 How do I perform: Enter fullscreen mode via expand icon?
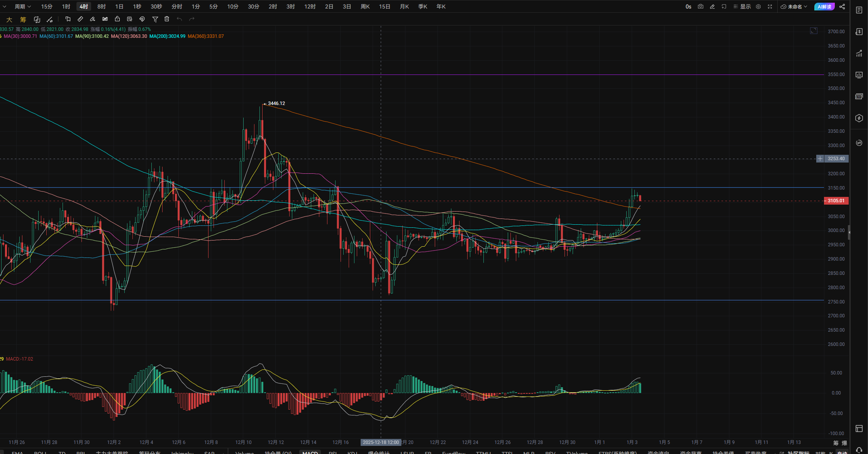click(x=770, y=7)
